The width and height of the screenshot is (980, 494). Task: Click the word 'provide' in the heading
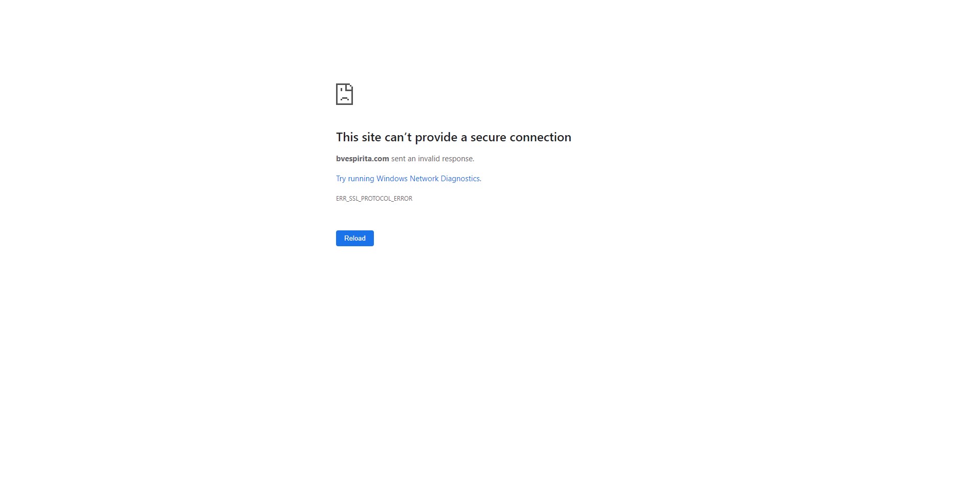point(436,137)
